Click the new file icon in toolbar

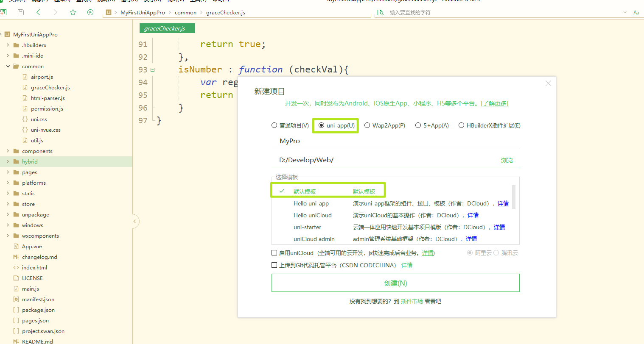3,12
